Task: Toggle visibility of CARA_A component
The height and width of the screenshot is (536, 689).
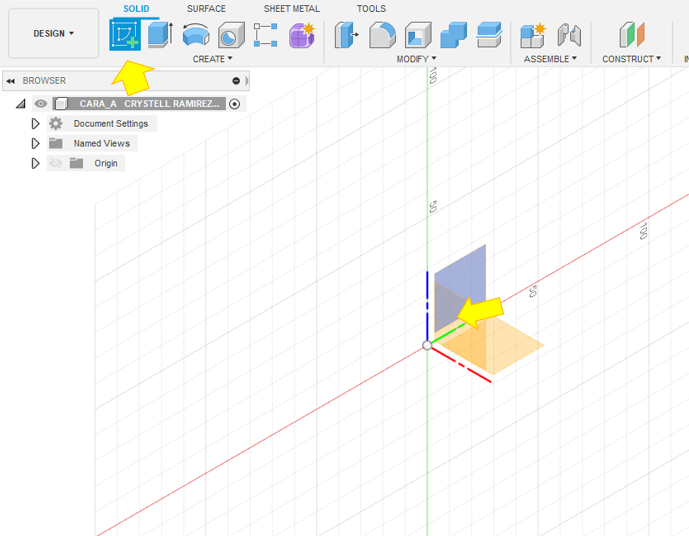Action: (41, 104)
